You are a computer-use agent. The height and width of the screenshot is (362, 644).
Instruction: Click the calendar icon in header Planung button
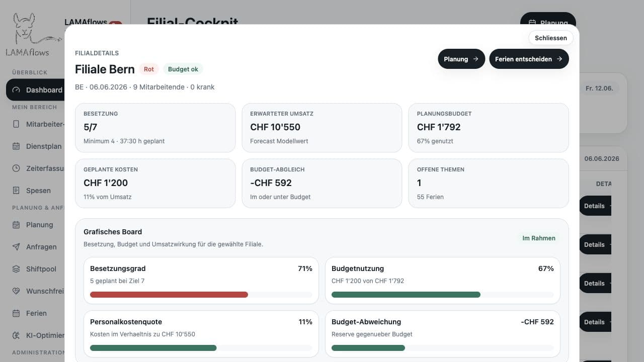[532, 23]
